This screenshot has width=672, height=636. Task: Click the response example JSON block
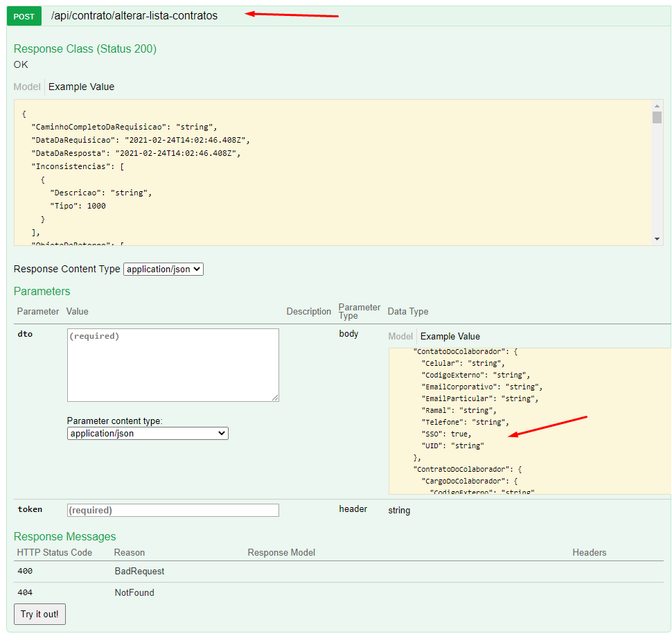(333, 172)
